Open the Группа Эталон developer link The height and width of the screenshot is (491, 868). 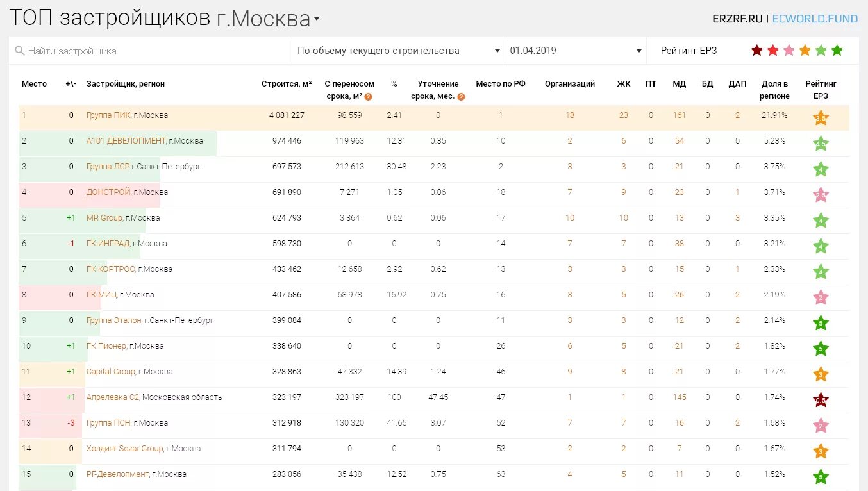click(113, 320)
